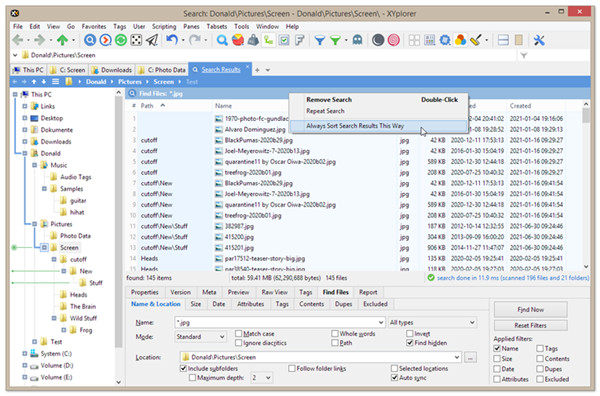Enable Follow folder links checkbox

click(x=292, y=368)
